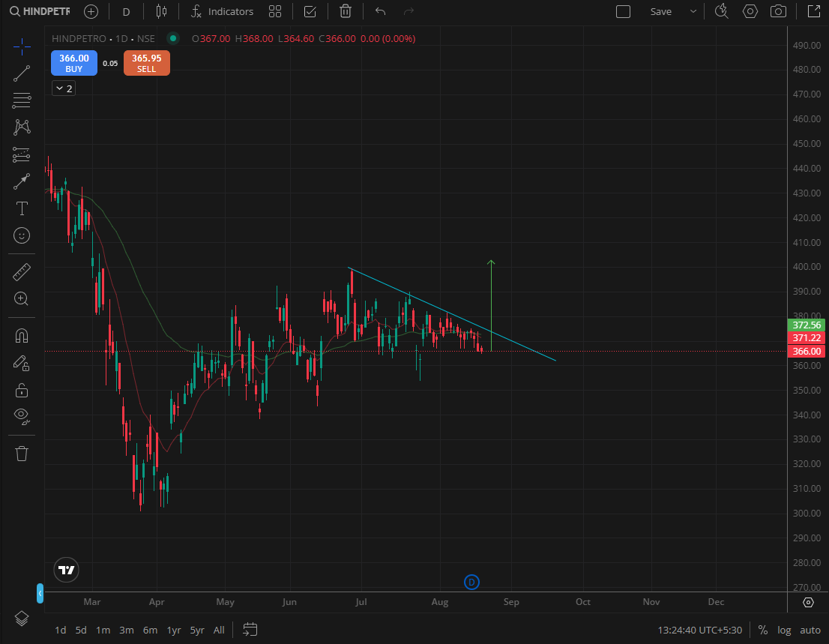Open the forecasting and measurement tools
Viewport: 829px width, 644px height.
click(22, 154)
